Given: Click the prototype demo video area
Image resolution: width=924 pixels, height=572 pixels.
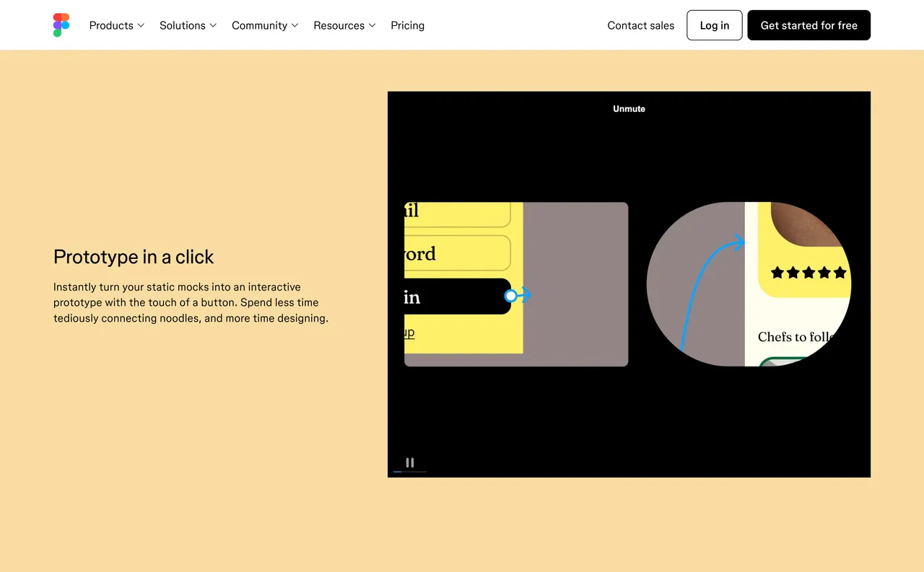Looking at the screenshot, I should 629,283.
